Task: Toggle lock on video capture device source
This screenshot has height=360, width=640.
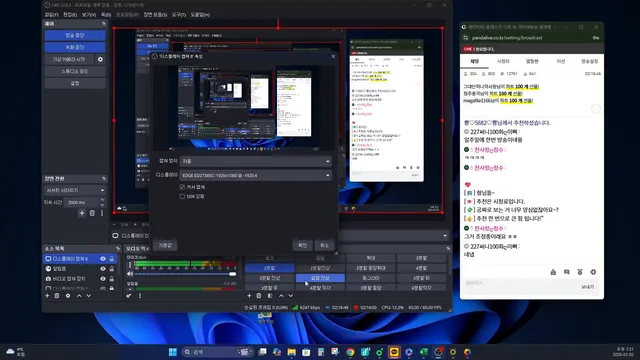Action: [x=111, y=279]
